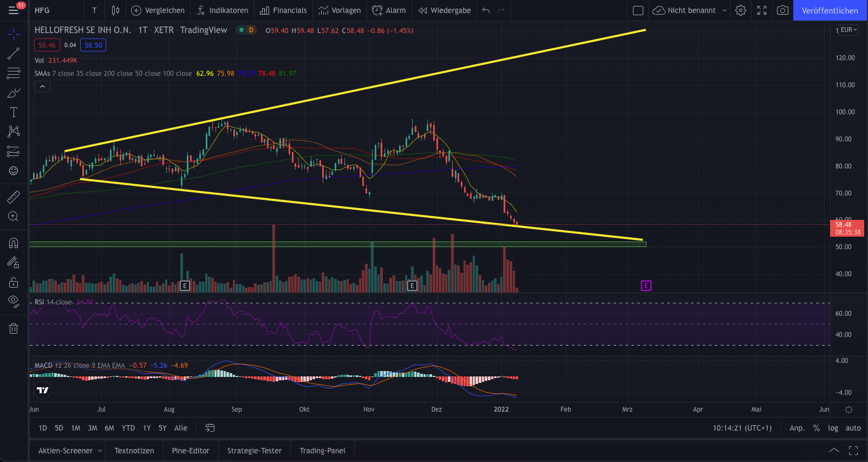The width and height of the screenshot is (868, 462).
Task: Click the Veröffentlichen publish button
Action: [830, 10]
